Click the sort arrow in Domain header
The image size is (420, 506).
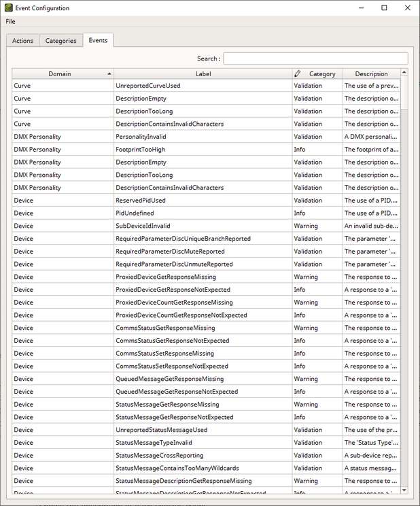[x=109, y=74]
